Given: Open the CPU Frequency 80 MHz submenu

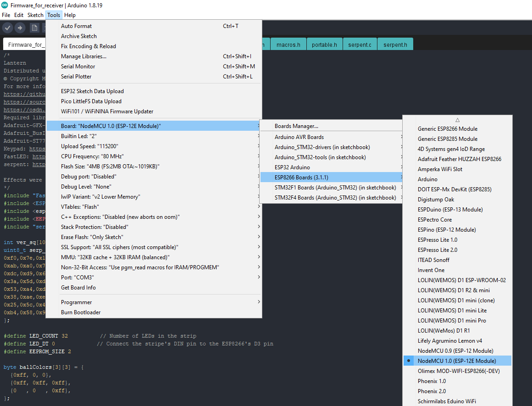Looking at the screenshot, I should 154,156.
